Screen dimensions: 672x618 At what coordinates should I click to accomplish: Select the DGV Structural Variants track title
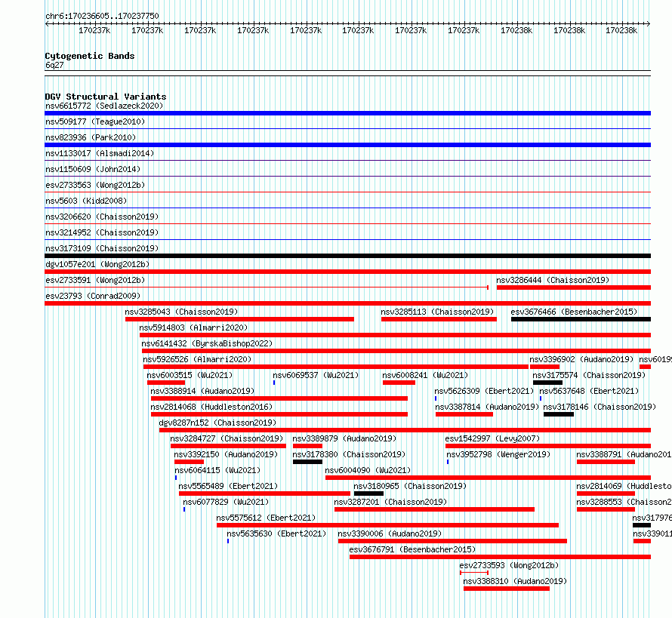106,97
